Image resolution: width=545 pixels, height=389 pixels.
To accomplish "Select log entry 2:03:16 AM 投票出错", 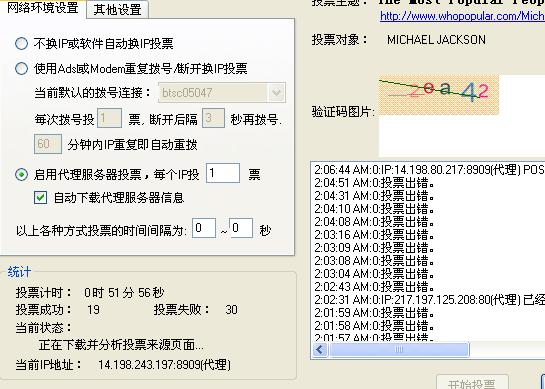I will (374, 235).
